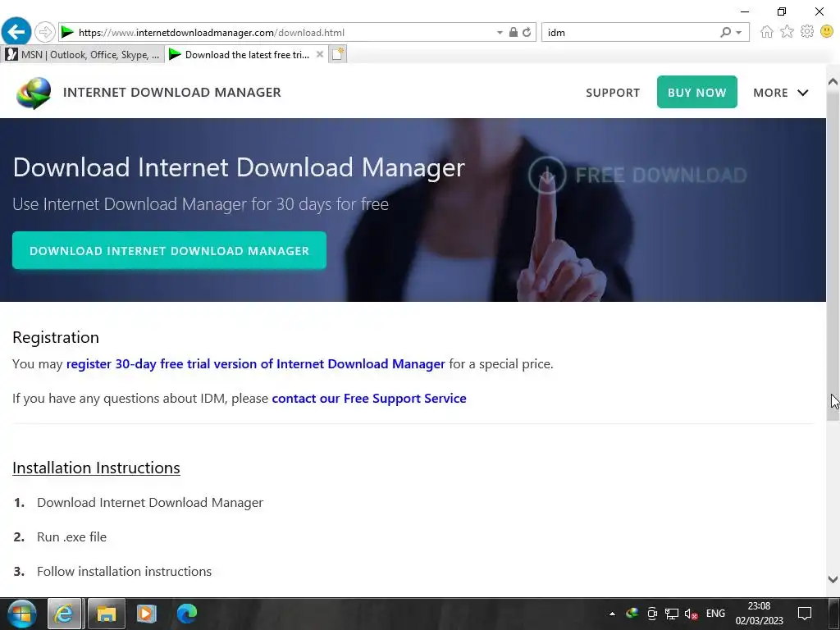Image resolution: width=840 pixels, height=630 pixels.
Task: Click the lock security icon in address bar
Action: pyautogui.click(x=514, y=32)
